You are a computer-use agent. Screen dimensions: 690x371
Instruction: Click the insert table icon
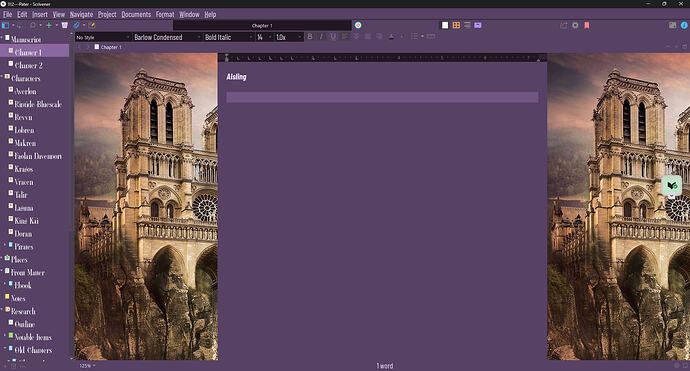pos(431,37)
